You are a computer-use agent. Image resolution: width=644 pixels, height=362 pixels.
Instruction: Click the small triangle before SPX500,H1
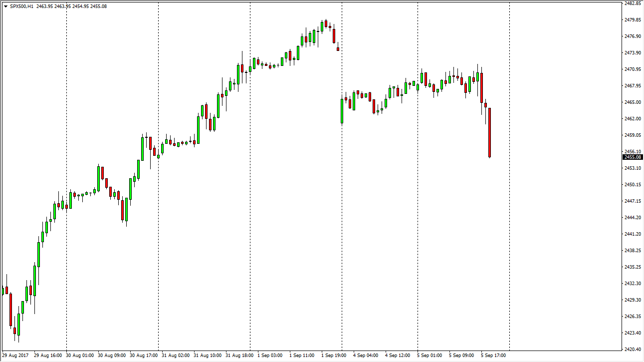(x=5, y=6)
